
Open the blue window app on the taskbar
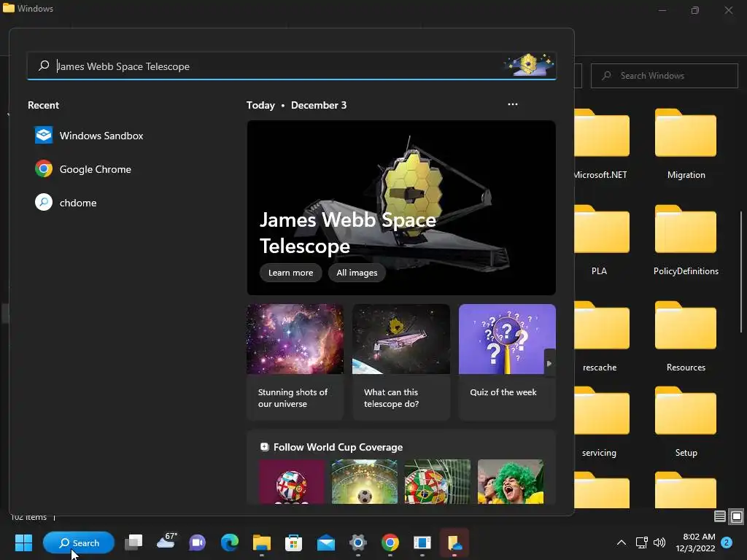click(422, 542)
